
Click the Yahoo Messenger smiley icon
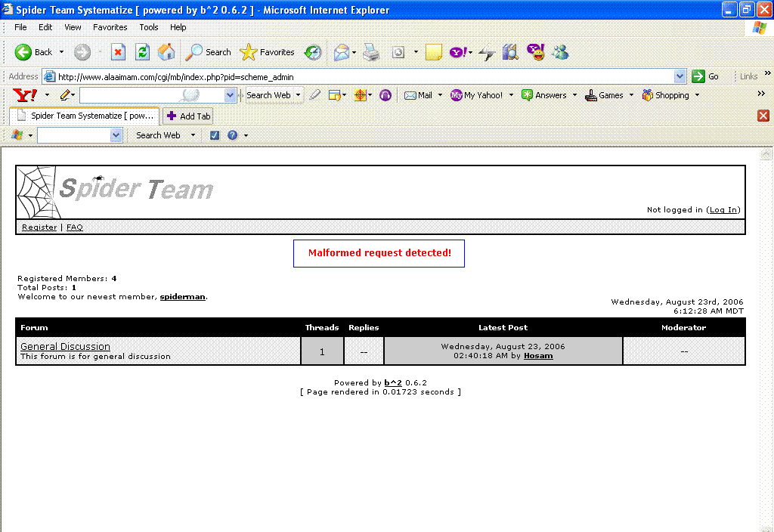tap(536, 52)
